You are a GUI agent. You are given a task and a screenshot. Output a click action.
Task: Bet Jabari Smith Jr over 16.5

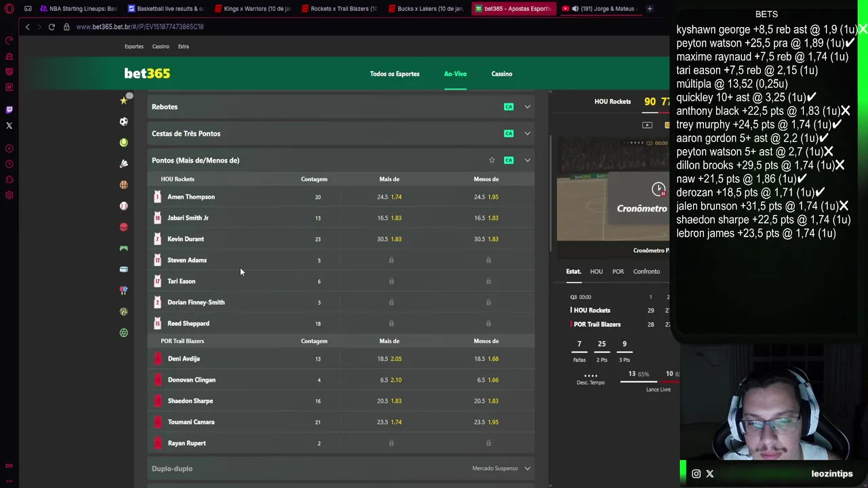pos(389,218)
